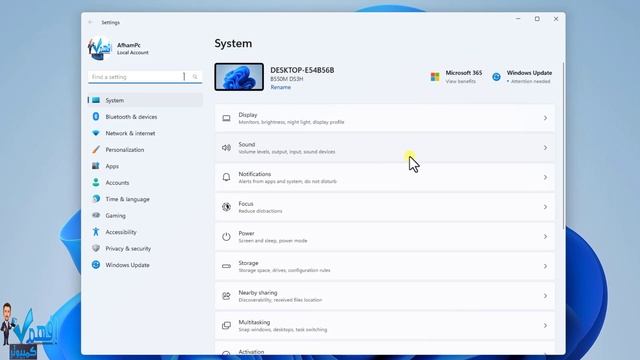Image resolution: width=640 pixels, height=360 pixels.
Task: Click the Microsoft 365 logo icon
Action: (435, 77)
